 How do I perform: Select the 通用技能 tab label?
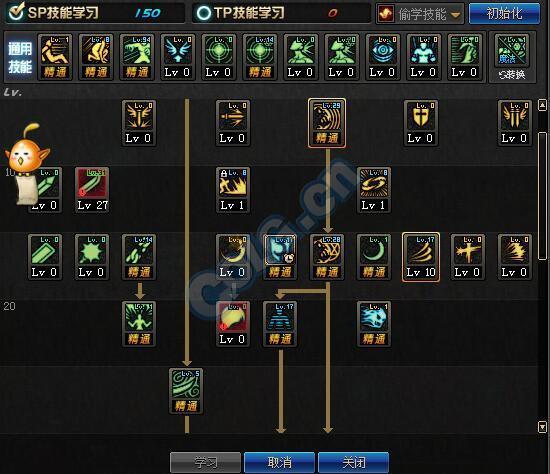tap(20, 57)
